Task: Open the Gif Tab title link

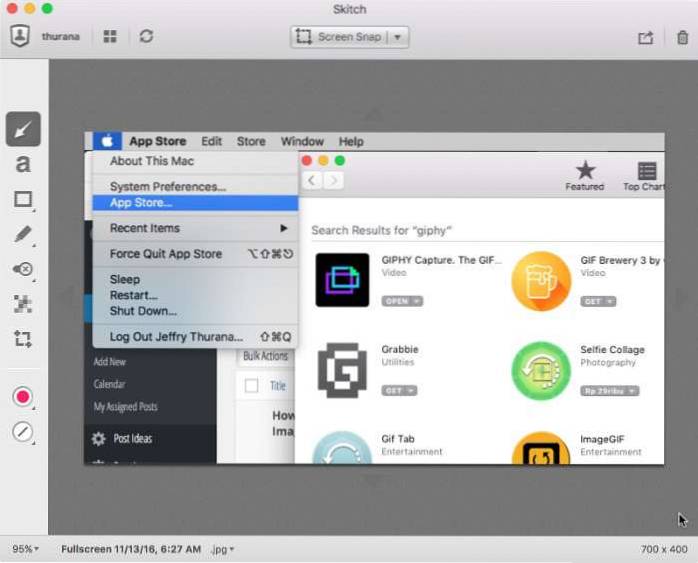Action: (398, 439)
